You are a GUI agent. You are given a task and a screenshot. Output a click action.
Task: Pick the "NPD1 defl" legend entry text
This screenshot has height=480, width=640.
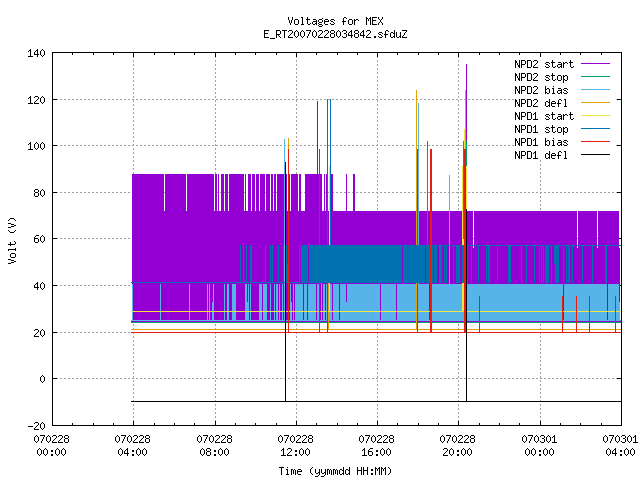coord(541,156)
